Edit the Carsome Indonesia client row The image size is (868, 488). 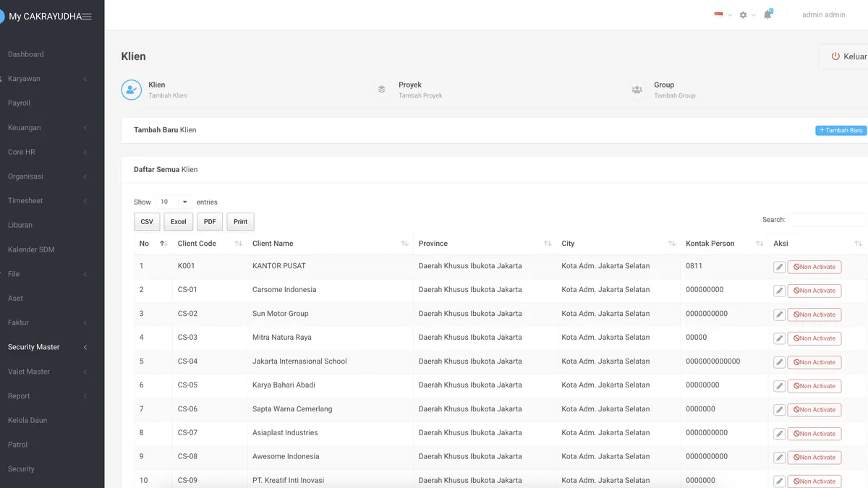point(779,291)
